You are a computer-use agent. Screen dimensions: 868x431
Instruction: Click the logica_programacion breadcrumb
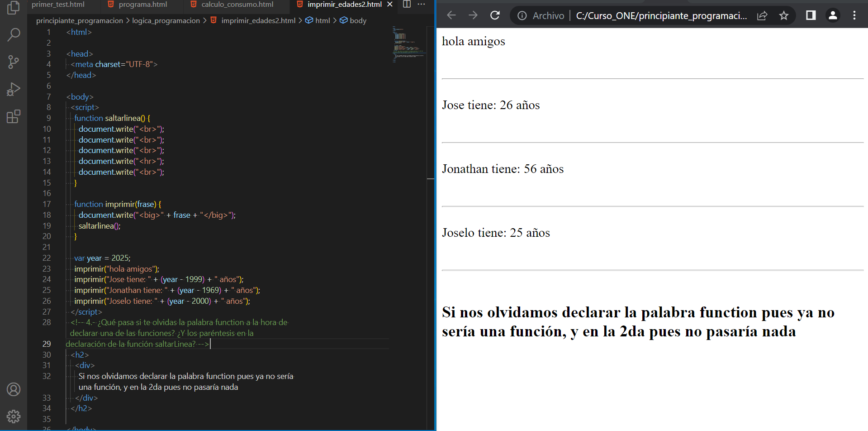166,21
